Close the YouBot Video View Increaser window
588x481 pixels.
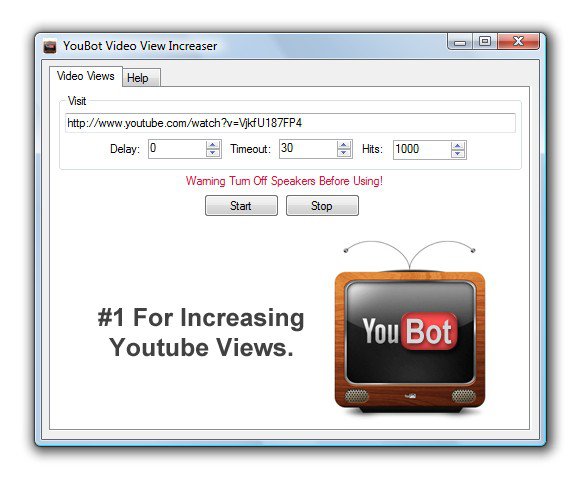518,41
